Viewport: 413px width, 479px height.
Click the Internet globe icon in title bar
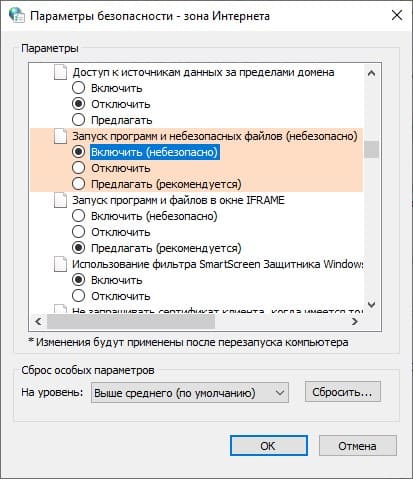16,15
